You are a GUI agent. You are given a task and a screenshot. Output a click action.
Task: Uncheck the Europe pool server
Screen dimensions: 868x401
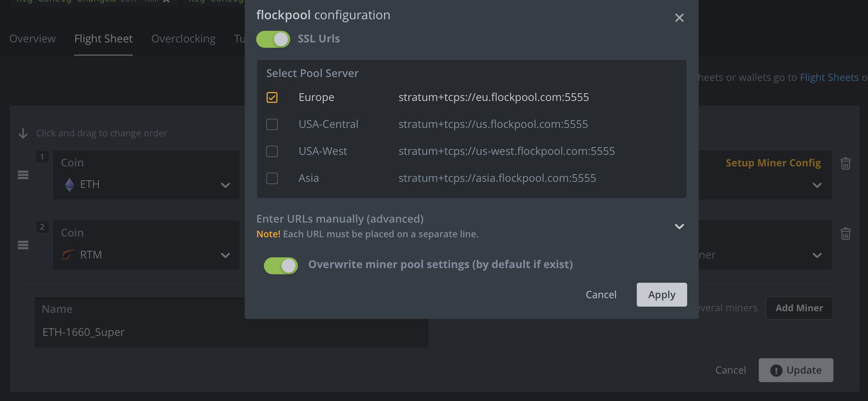(272, 97)
